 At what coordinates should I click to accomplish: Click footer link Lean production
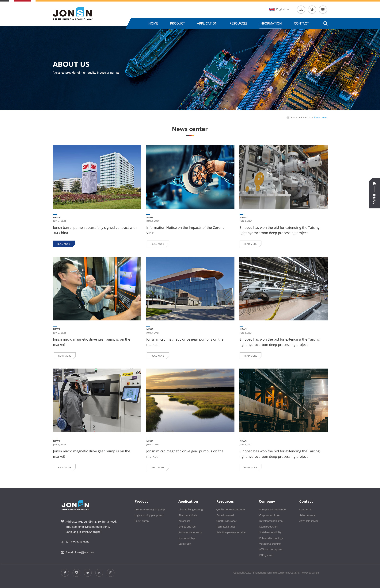pos(268,527)
